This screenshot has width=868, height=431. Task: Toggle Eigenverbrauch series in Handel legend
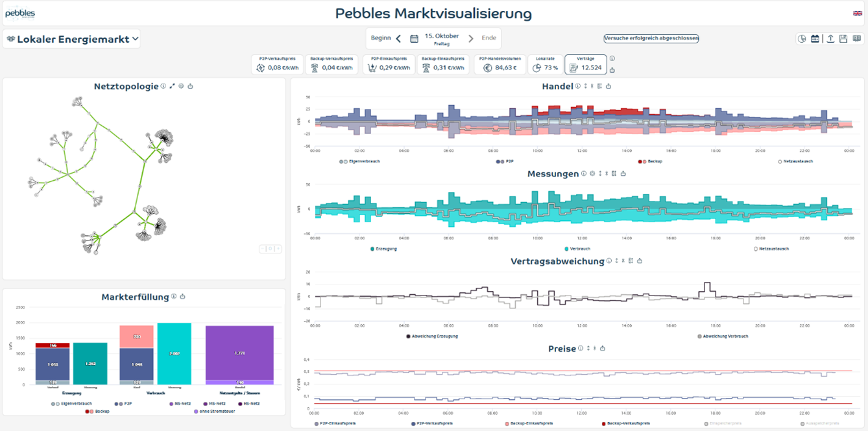click(x=359, y=161)
